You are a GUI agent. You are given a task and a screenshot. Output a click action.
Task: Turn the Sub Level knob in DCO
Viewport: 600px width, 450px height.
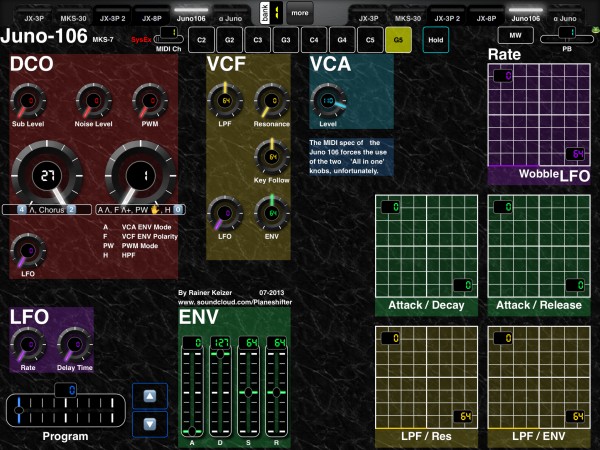(x=28, y=101)
